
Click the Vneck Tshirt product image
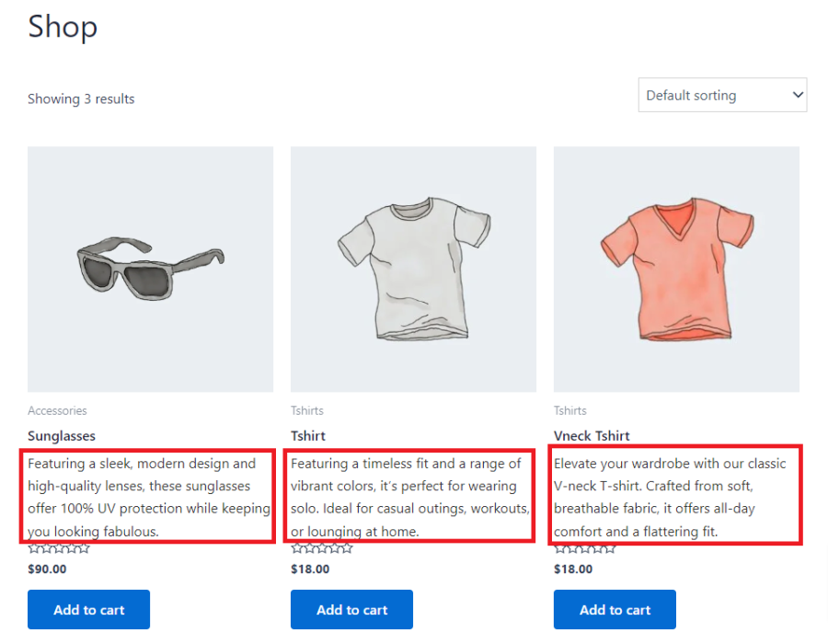[x=676, y=269]
